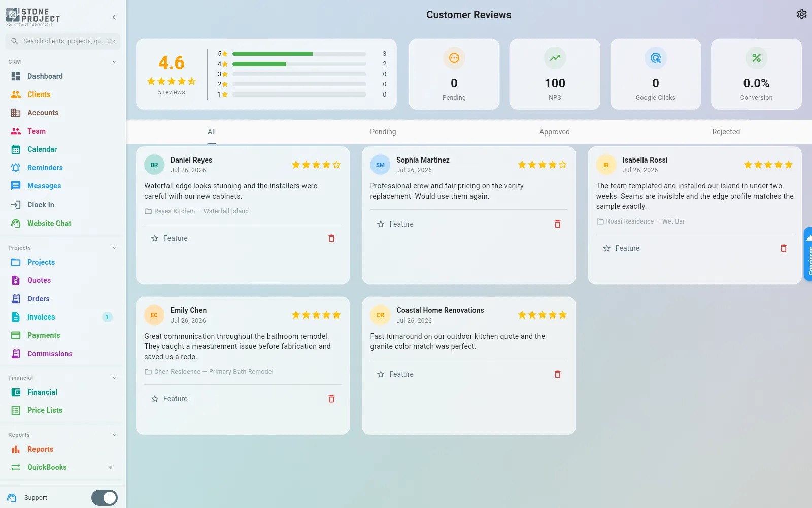The width and height of the screenshot is (812, 508).
Task: Collapse the Reports section chevron
Action: (x=115, y=435)
